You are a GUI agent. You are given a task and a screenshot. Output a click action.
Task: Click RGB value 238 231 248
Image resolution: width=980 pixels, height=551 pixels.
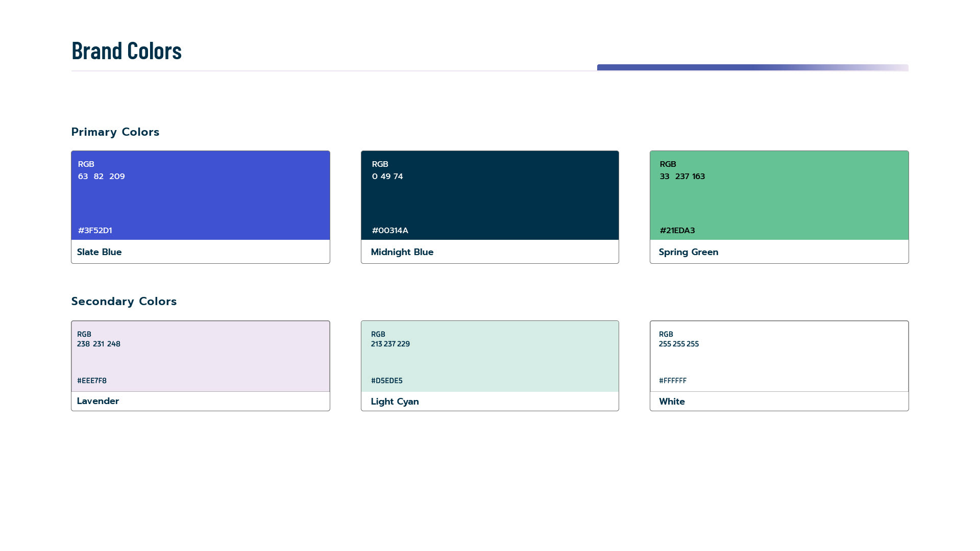point(99,344)
